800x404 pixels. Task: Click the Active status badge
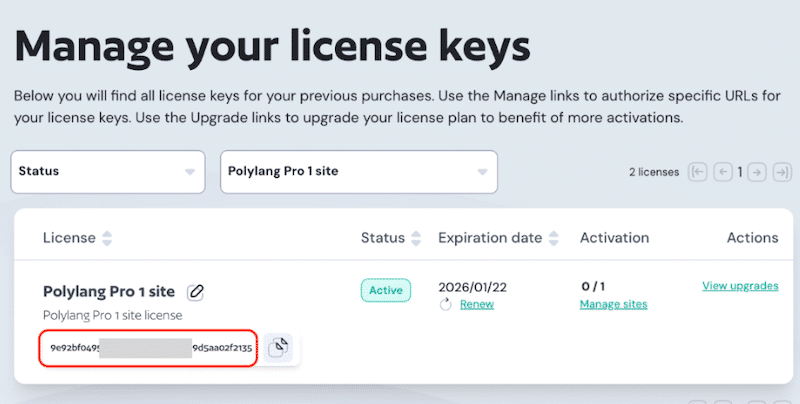(x=386, y=290)
